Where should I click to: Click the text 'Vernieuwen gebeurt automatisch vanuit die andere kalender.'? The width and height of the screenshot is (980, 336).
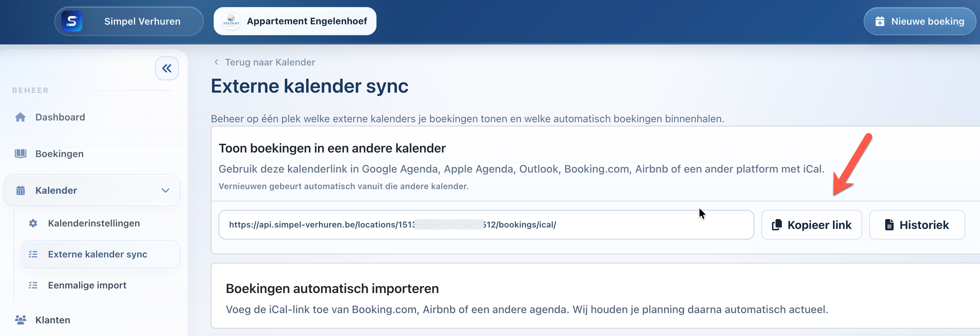pyautogui.click(x=344, y=186)
